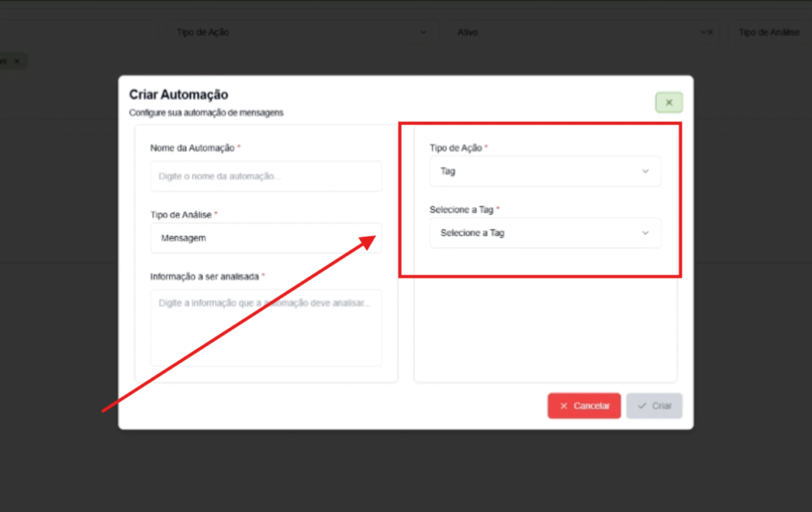
Task: Open the background Tipo de Ação filter dropdown
Action: (x=293, y=32)
